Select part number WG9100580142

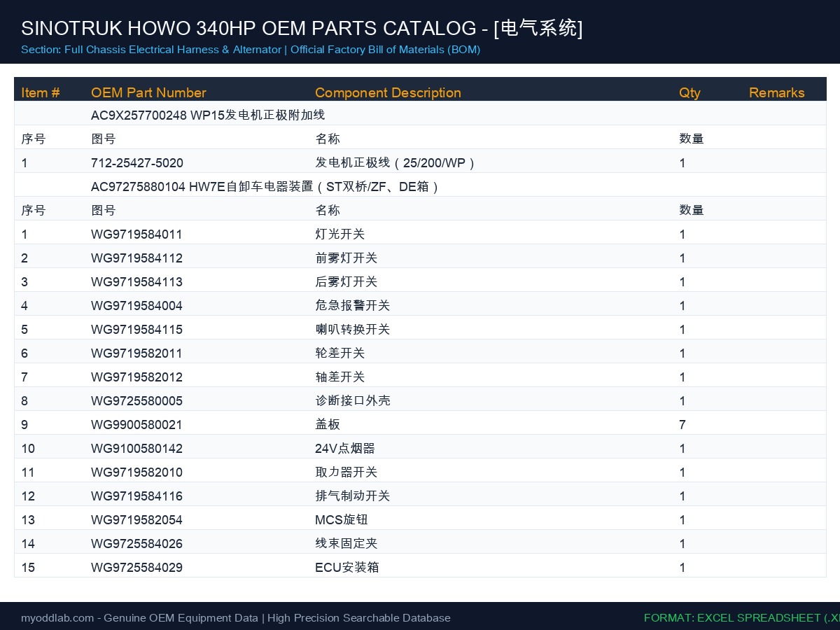click(136, 449)
